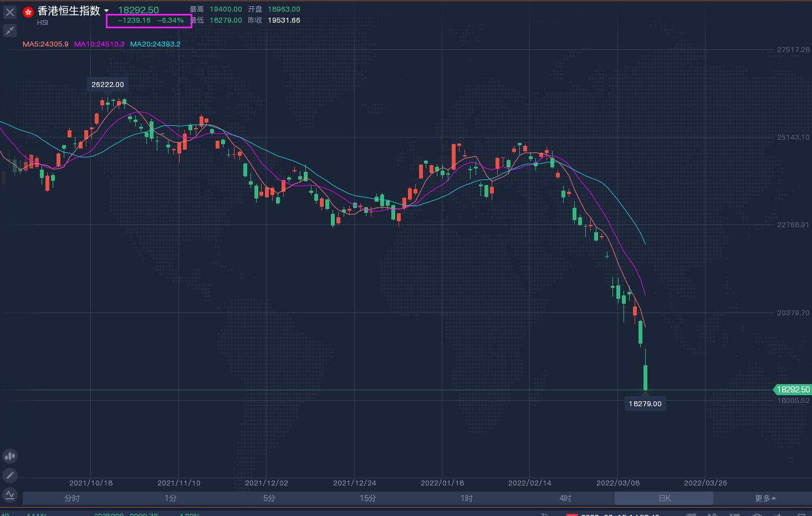The width and height of the screenshot is (812, 516).
Task: Open the 香港恒生指数 index selector dropdown
Action: [x=71, y=11]
